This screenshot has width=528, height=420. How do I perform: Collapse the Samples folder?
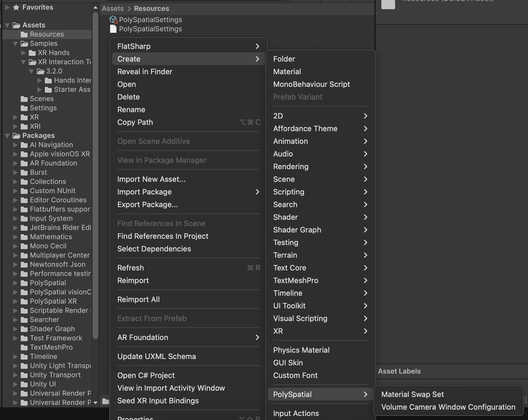[16, 44]
